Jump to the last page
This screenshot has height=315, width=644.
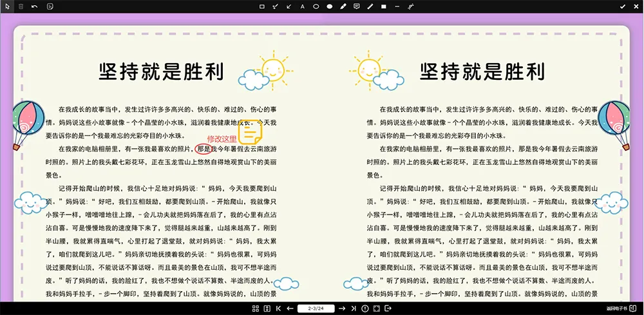353,309
